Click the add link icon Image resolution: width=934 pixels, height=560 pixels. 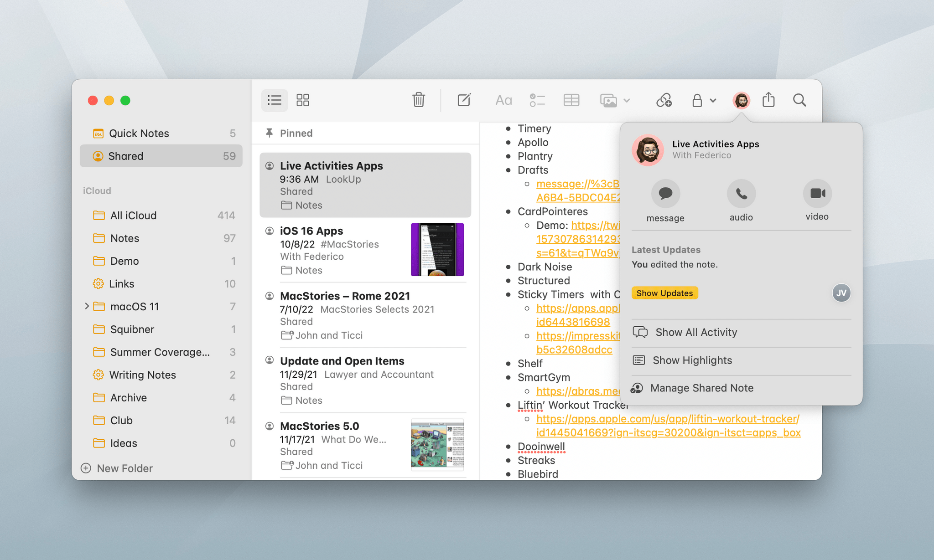pyautogui.click(x=664, y=100)
